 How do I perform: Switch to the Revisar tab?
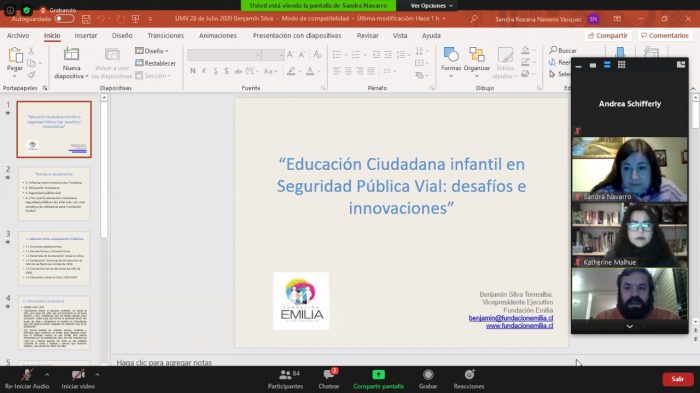(x=367, y=35)
